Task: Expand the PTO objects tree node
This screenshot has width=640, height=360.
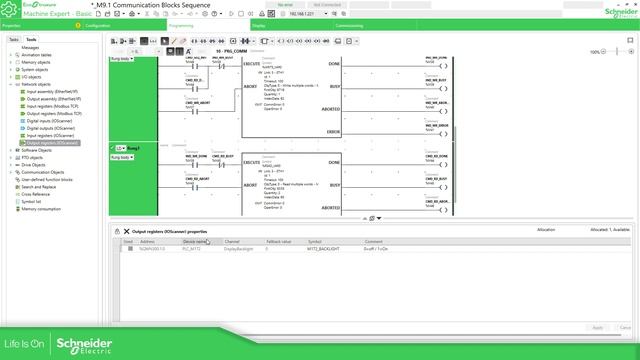Action: pyautogui.click(x=11, y=158)
